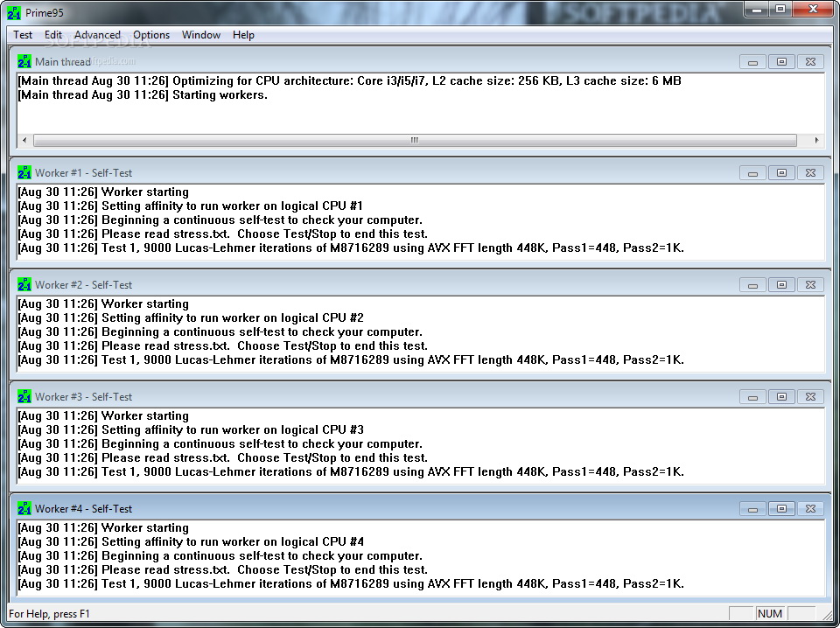Click the 'logical CPU #4' affinity line

click(190, 541)
